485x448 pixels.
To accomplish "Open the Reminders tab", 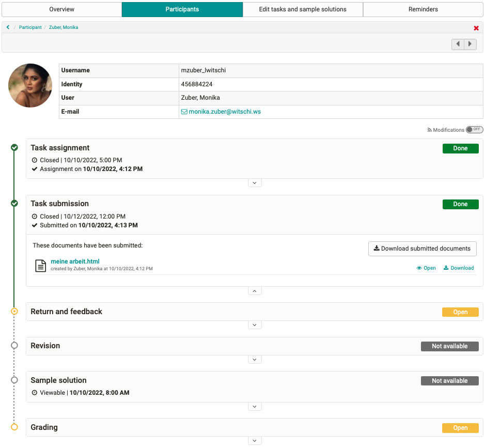I will pos(424,9).
